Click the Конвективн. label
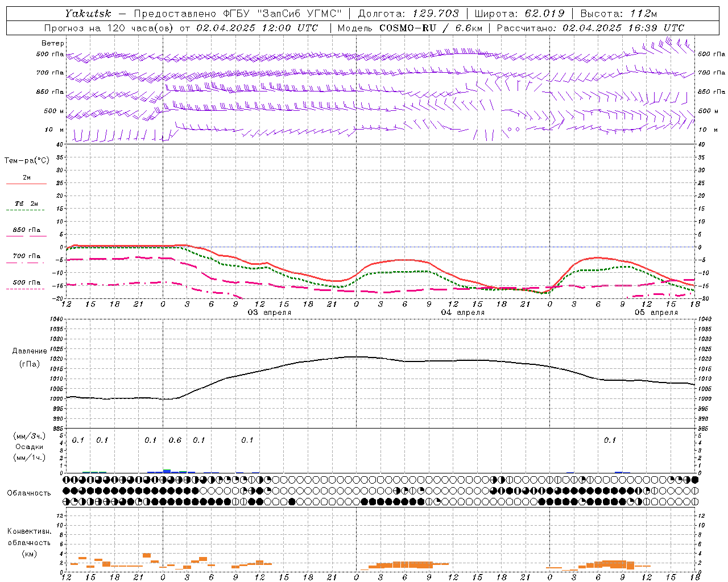This screenshot has width=728, height=582. pos(29,531)
